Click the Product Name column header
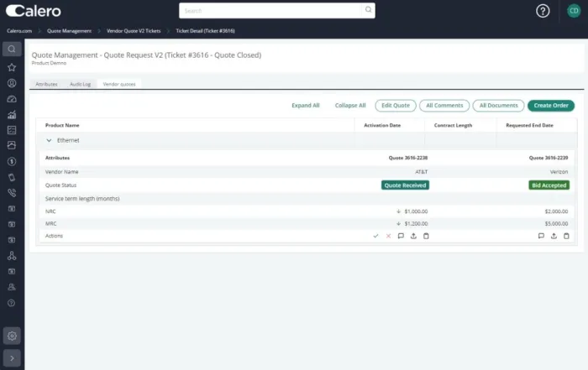The image size is (588, 370). pyautogui.click(x=62, y=126)
